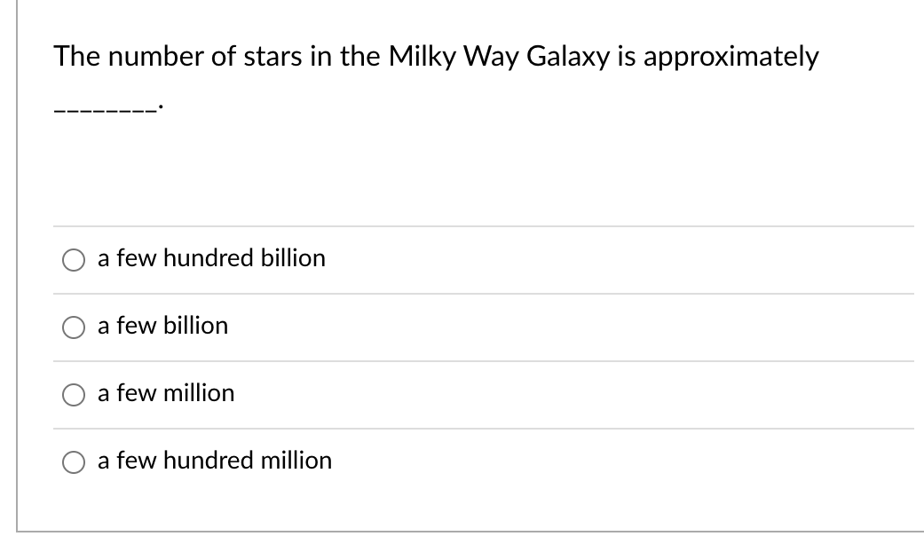Image resolution: width=924 pixels, height=560 pixels.
Task: Click the 'a few million' answer text
Action: tap(166, 394)
